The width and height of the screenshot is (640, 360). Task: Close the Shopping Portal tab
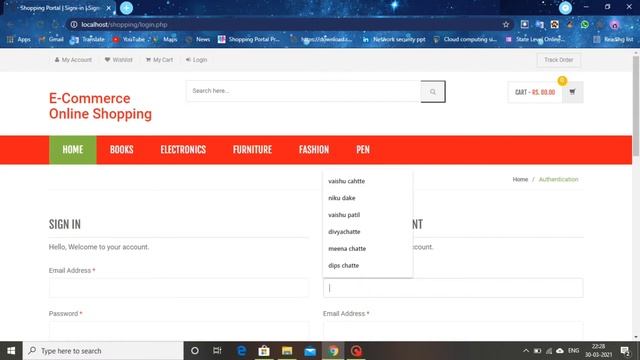click(x=109, y=8)
